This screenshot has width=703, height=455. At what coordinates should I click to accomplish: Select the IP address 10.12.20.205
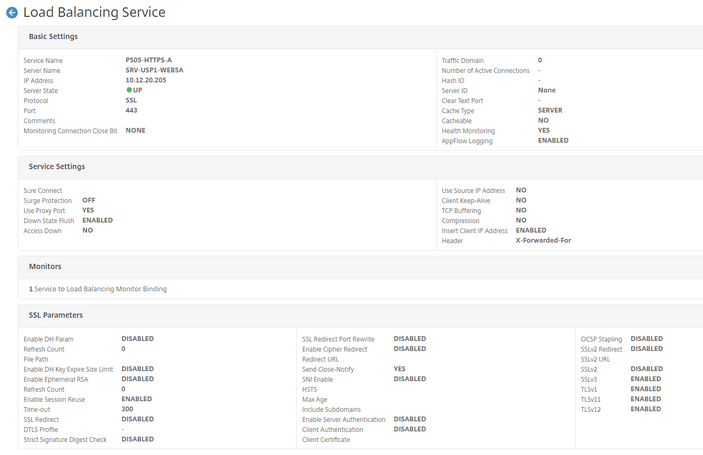(x=147, y=81)
